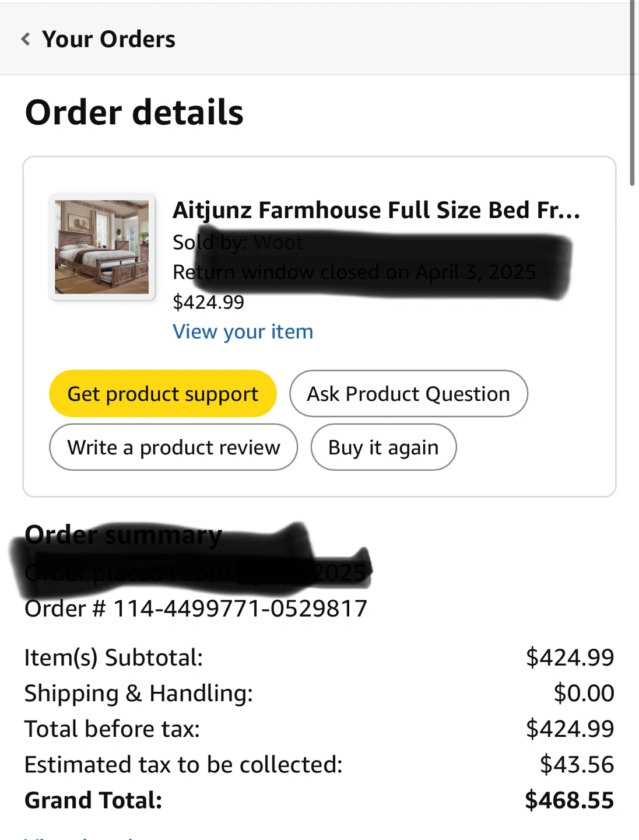Click the Grand Total amount $468.55
This screenshot has width=639, height=840.
pyautogui.click(x=569, y=800)
